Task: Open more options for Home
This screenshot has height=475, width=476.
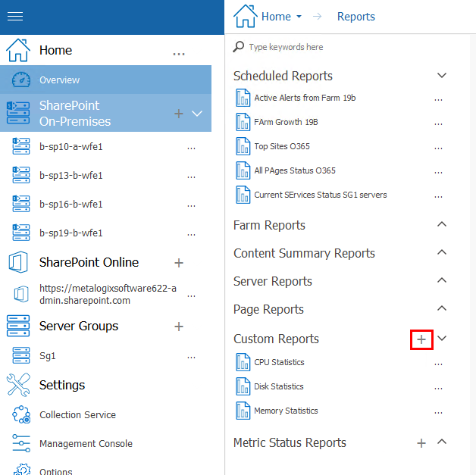Action: pyautogui.click(x=179, y=55)
